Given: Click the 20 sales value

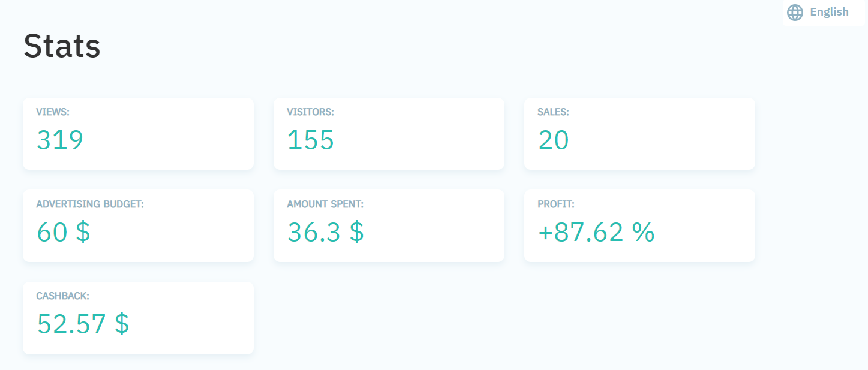Looking at the screenshot, I should (x=554, y=140).
